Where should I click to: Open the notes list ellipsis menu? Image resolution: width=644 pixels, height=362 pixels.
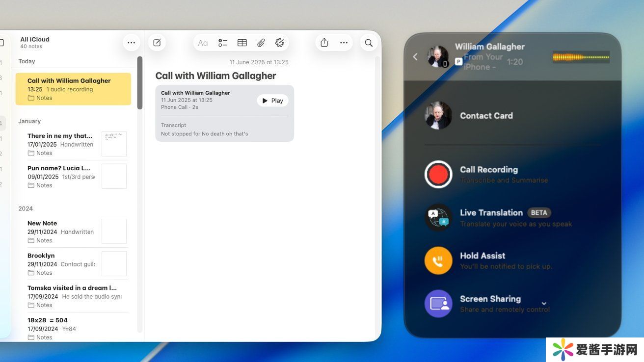pos(131,43)
